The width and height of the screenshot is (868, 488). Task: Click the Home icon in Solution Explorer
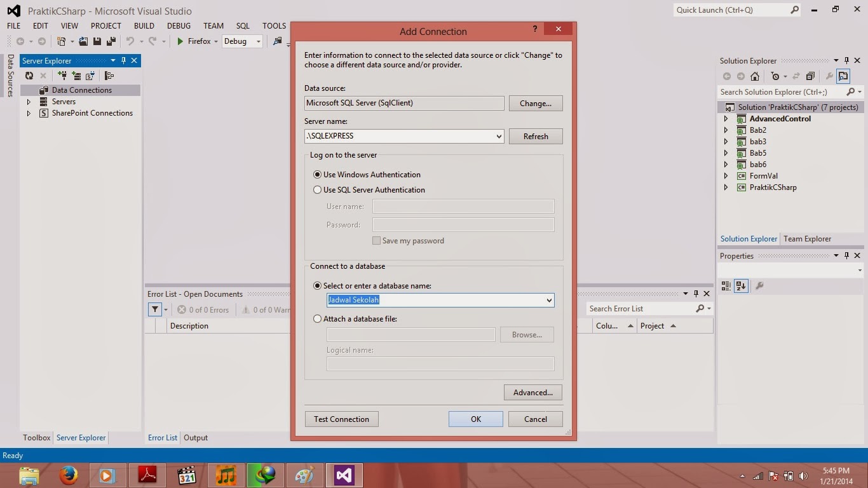tap(756, 76)
